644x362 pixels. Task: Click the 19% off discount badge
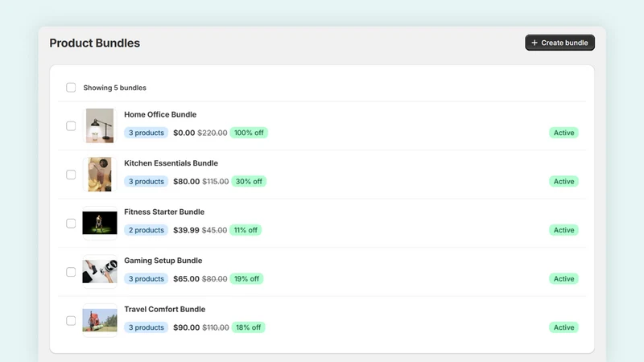(246, 278)
